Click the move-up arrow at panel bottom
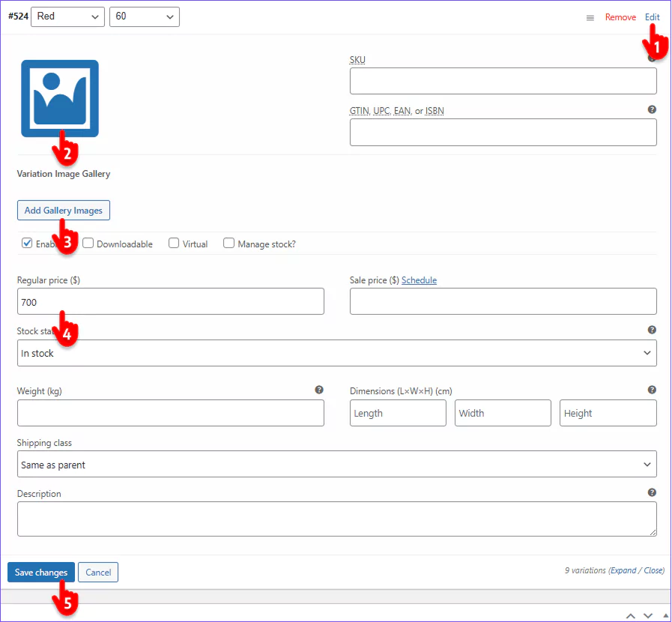 coord(631,616)
